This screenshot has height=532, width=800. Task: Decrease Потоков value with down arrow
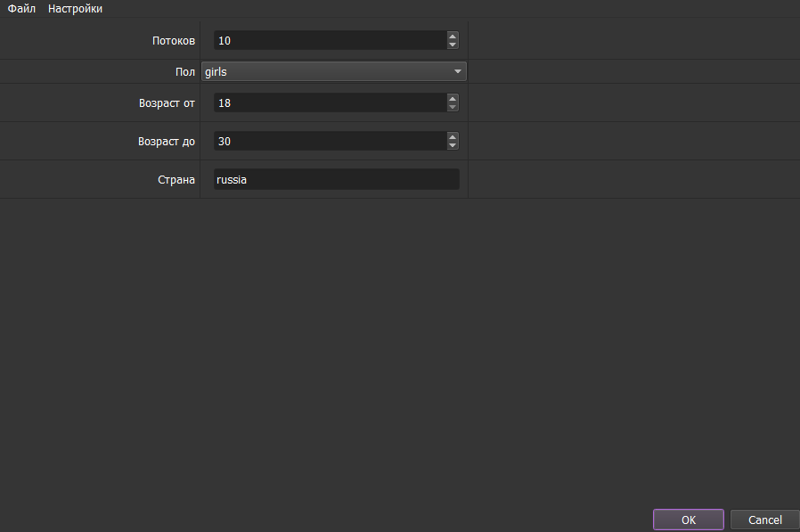pyautogui.click(x=453, y=45)
